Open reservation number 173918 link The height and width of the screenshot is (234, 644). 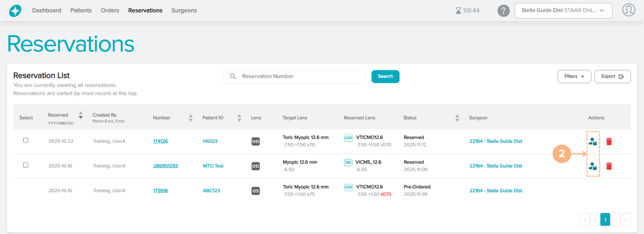tap(160, 191)
